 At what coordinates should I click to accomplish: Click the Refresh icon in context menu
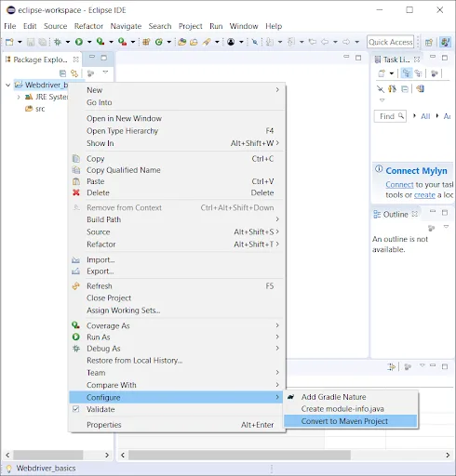click(76, 286)
